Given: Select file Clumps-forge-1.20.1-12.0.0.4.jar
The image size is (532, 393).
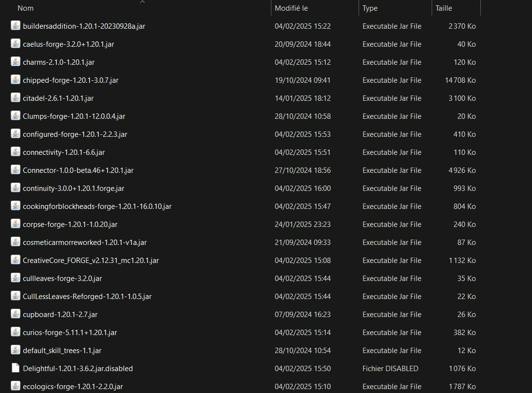Looking at the screenshot, I should point(74,116).
